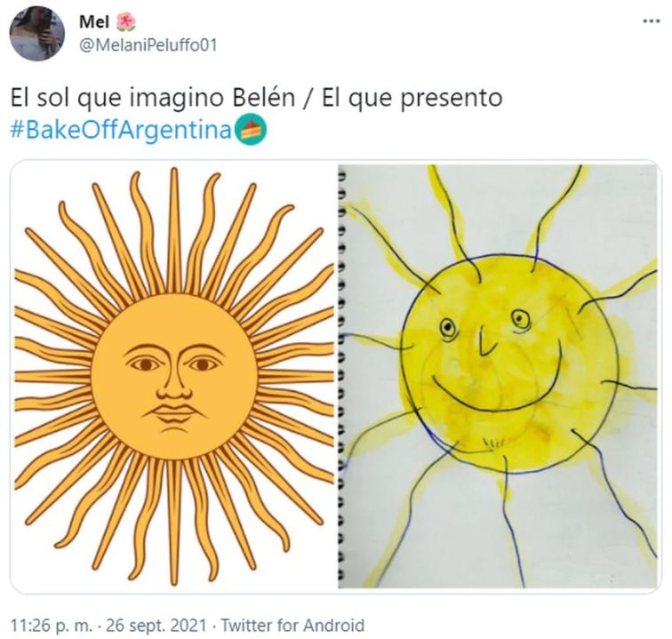Open the #BakeOffArgentina hashtag link
This screenshot has height=639, width=672.
[x=121, y=131]
